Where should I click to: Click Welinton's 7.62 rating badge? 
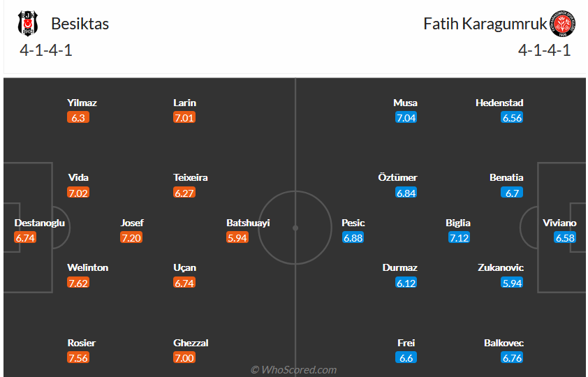(78, 283)
